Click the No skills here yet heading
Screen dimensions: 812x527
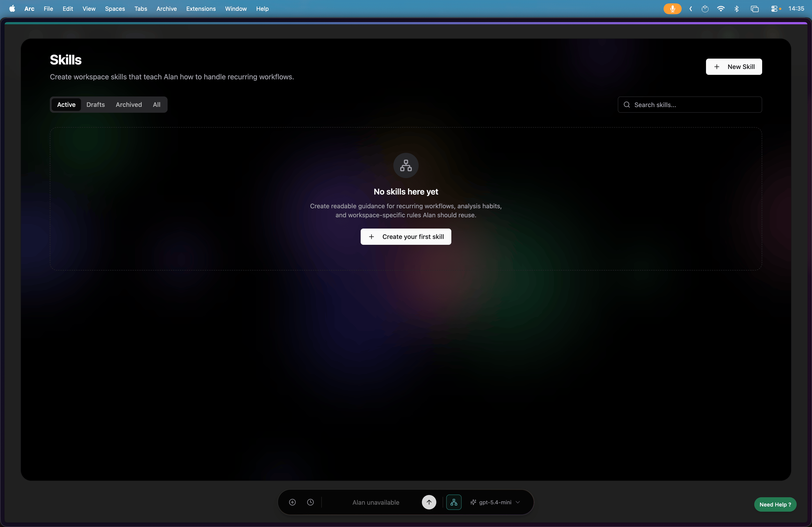coord(406,192)
